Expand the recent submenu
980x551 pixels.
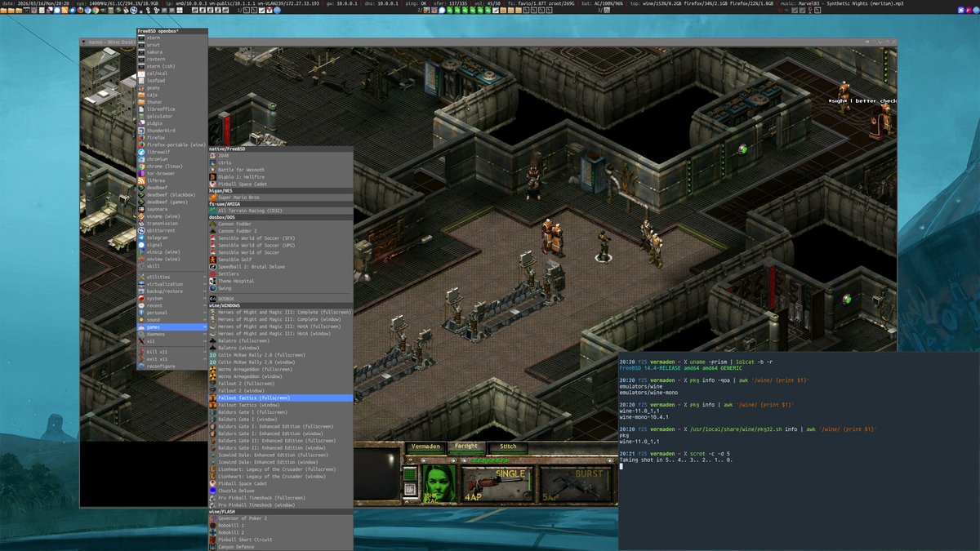coord(172,305)
